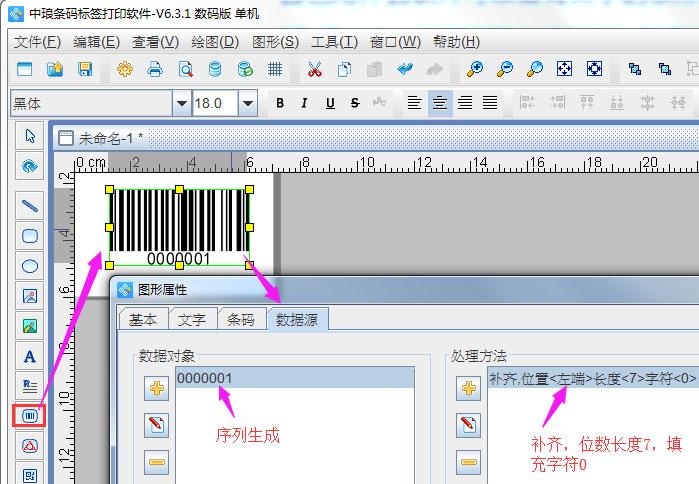Open the 工具(T) menu
Screen dimensions: 699x484
coord(334,42)
